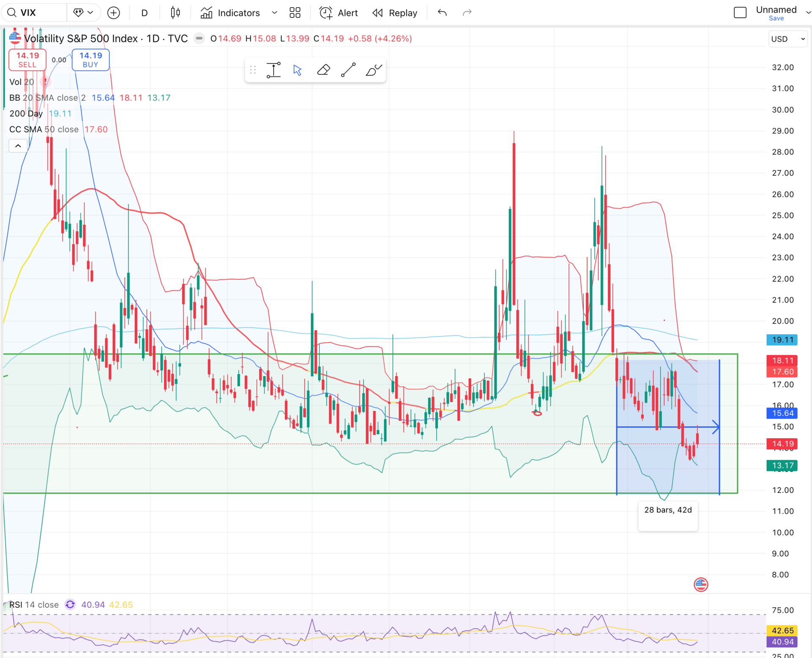Image resolution: width=812 pixels, height=658 pixels.
Task: Expand the Indicators favorites chevron
Action: [x=274, y=13]
